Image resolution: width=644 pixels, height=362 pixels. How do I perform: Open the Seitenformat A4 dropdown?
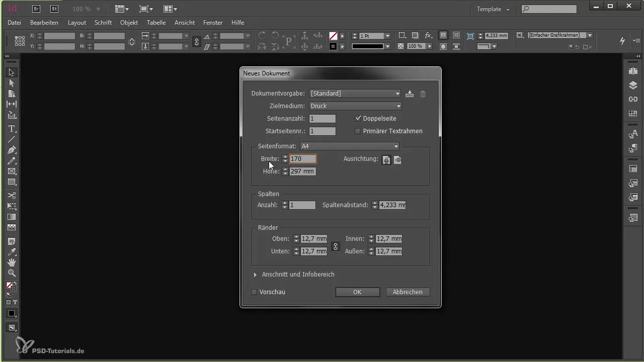pyautogui.click(x=350, y=146)
